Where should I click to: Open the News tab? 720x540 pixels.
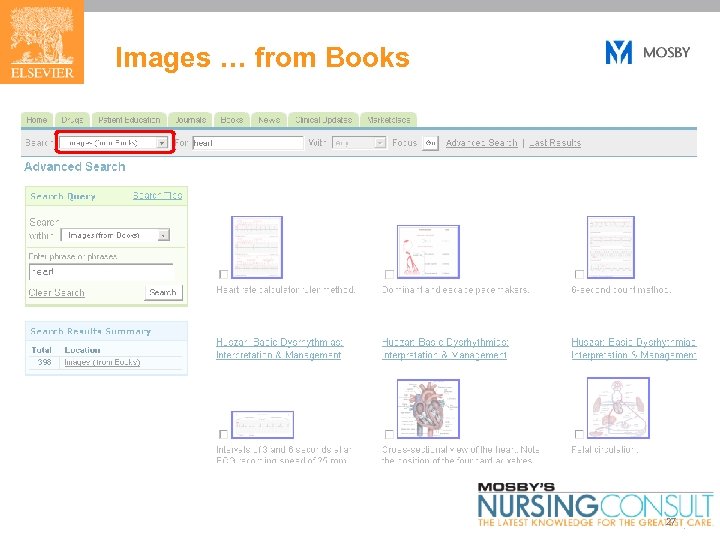click(269, 120)
